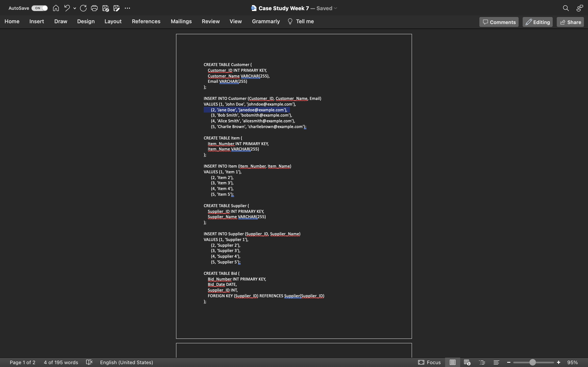Viewport: 588px width, 367px height.
Task: Adjust the zoom slider
Action: pos(532,362)
